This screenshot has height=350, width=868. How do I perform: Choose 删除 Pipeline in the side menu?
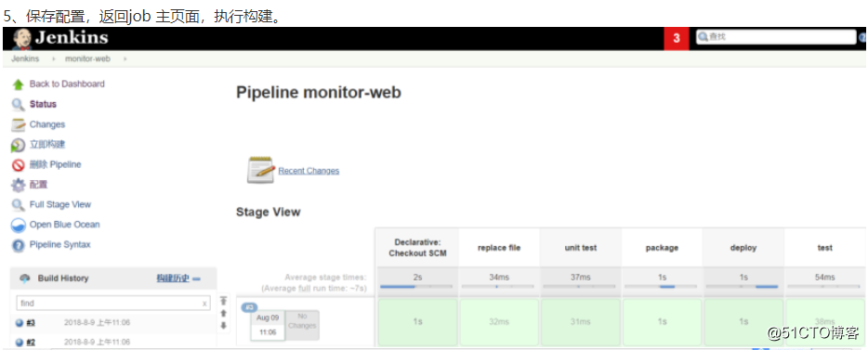pyautogui.click(x=56, y=164)
